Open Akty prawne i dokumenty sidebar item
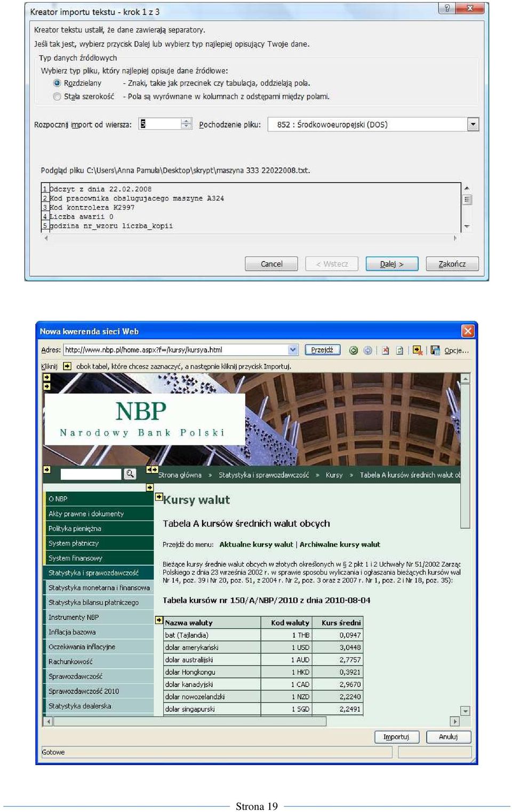The width and height of the screenshot is (512, 812). 99,514
